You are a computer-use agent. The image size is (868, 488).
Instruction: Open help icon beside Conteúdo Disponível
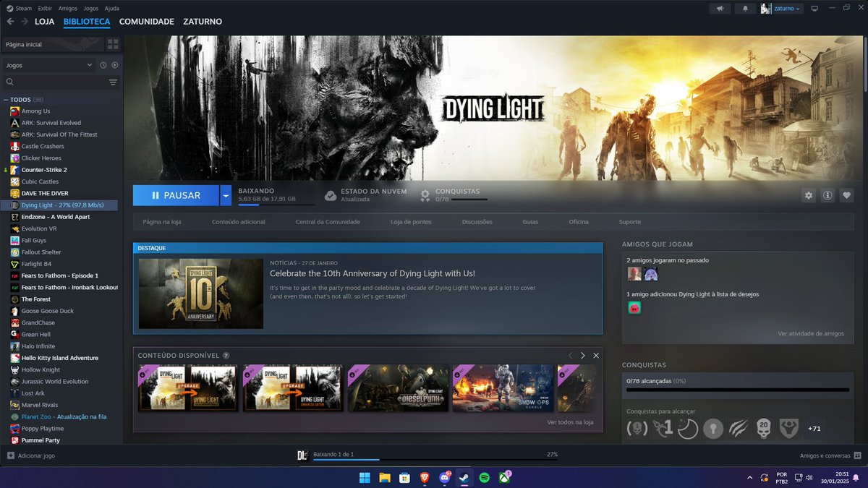(x=226, y=356)
